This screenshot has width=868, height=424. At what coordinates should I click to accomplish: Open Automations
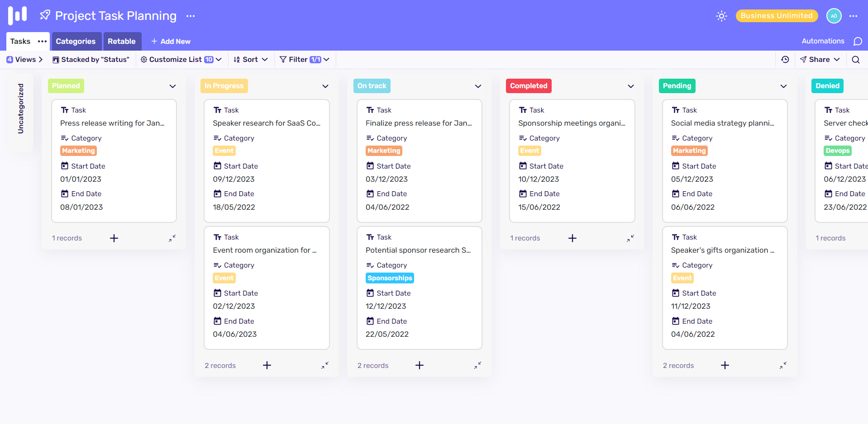click(823, 41)
